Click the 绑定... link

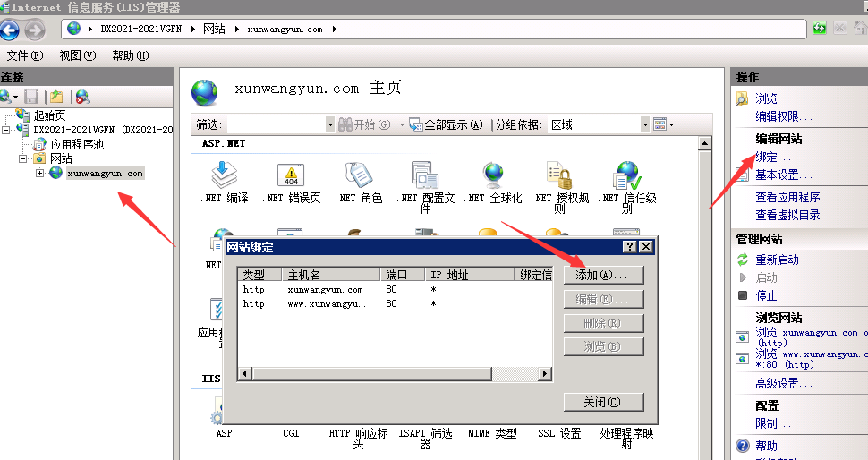tap(773, 157)
